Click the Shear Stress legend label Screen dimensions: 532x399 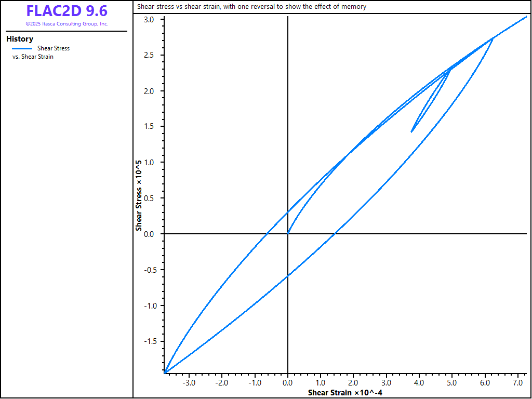pyautogui.click(x=53, y=48)
